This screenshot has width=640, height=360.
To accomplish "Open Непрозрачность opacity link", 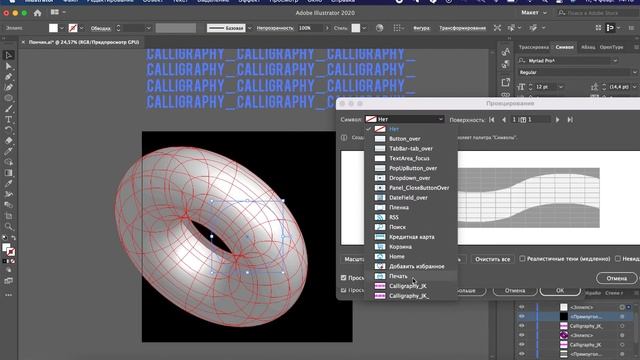I will (x=275, y=28).
